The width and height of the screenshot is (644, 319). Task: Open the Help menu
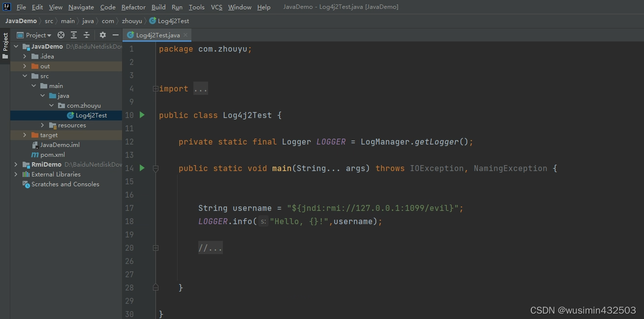point(264,7)
